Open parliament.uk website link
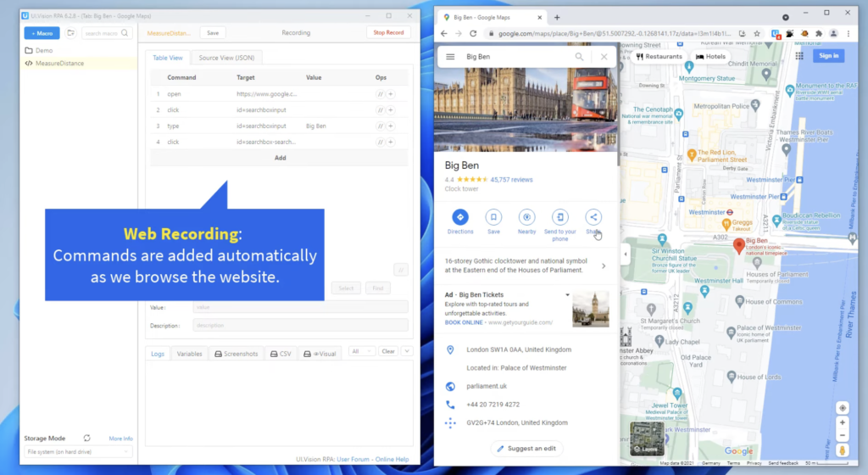 pyautogui.click(x=487, y=386)
